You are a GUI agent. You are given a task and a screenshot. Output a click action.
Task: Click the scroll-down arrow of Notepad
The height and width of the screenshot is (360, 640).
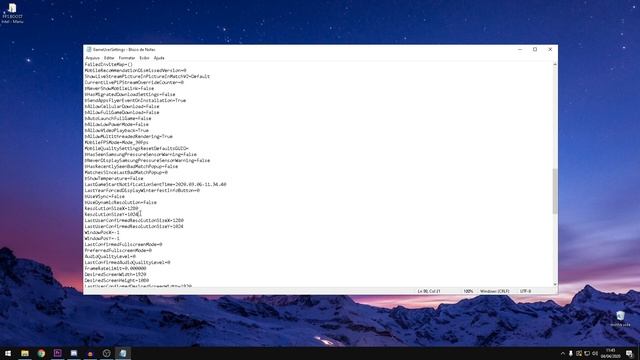(x=555, y=284)
